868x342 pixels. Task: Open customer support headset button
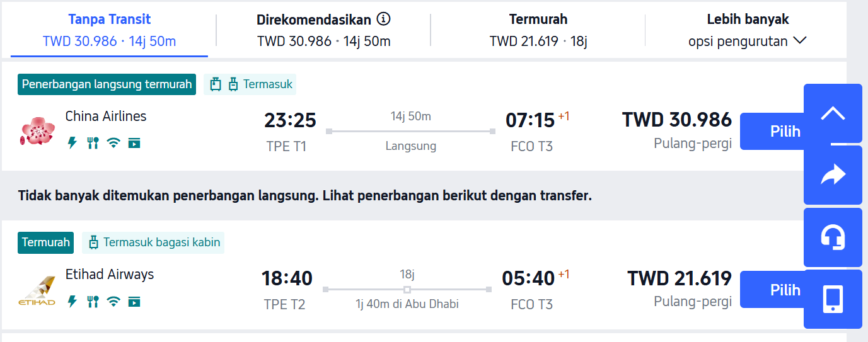(x=833, y=237)
